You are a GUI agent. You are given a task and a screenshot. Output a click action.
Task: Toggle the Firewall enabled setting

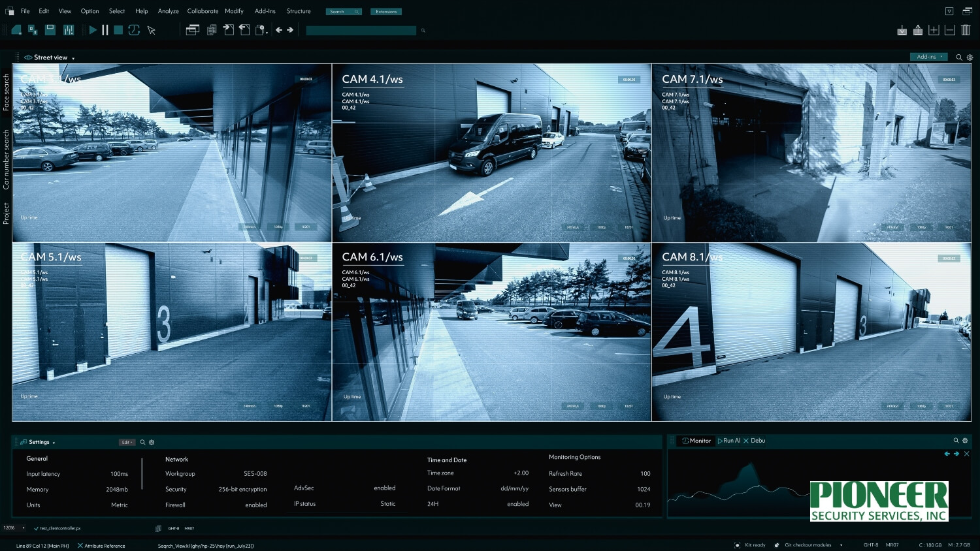pyautogui.click(x=256, y=504)
